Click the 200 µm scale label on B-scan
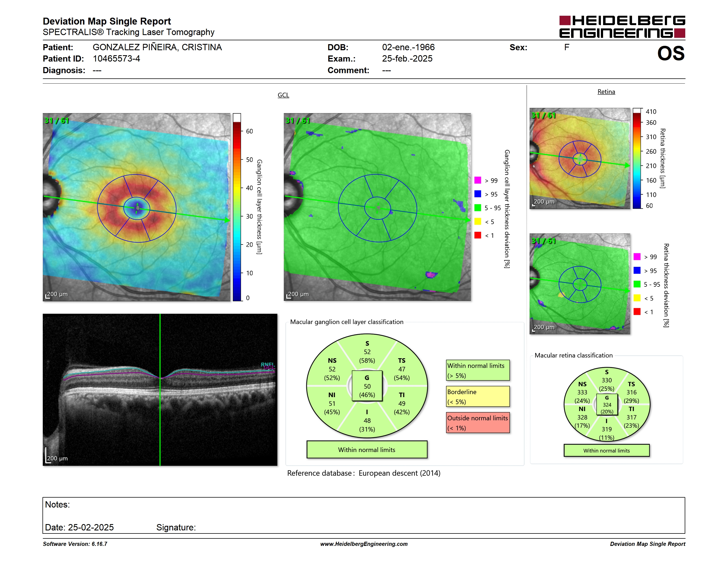Viewport: 728px width, 563px height. [x=57, y=458]
